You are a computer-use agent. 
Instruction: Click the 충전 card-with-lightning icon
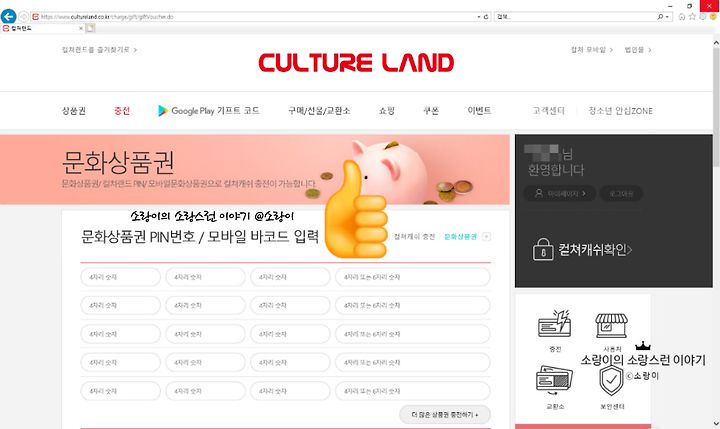(555, 324)
